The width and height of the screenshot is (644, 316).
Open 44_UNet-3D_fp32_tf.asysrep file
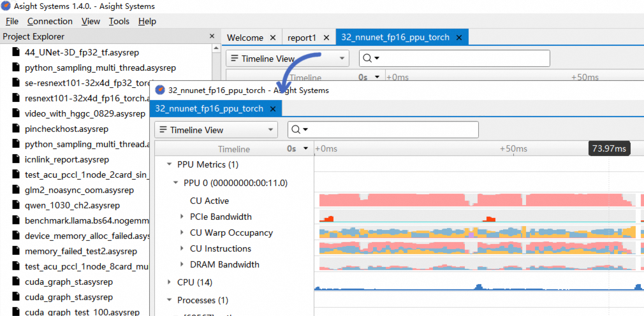coord(82,52)
